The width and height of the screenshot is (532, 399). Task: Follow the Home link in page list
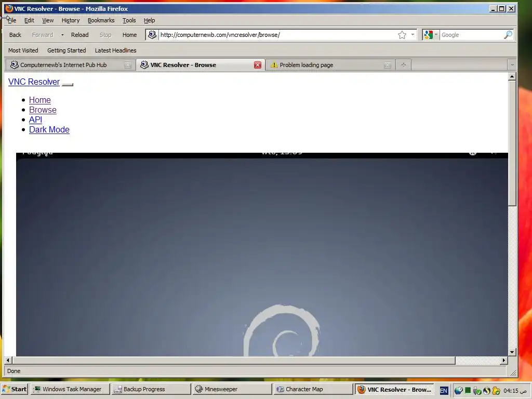click(x=40, y=100)
